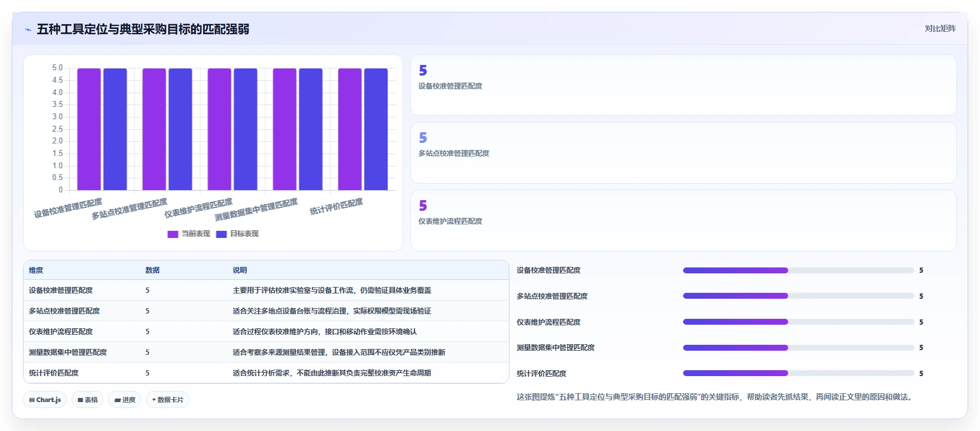This screenshot has height=431, width=980.
Task: Click purple 当前表现 bar for 仪表维护流程匹配度
Action: (x=220, y=129)
